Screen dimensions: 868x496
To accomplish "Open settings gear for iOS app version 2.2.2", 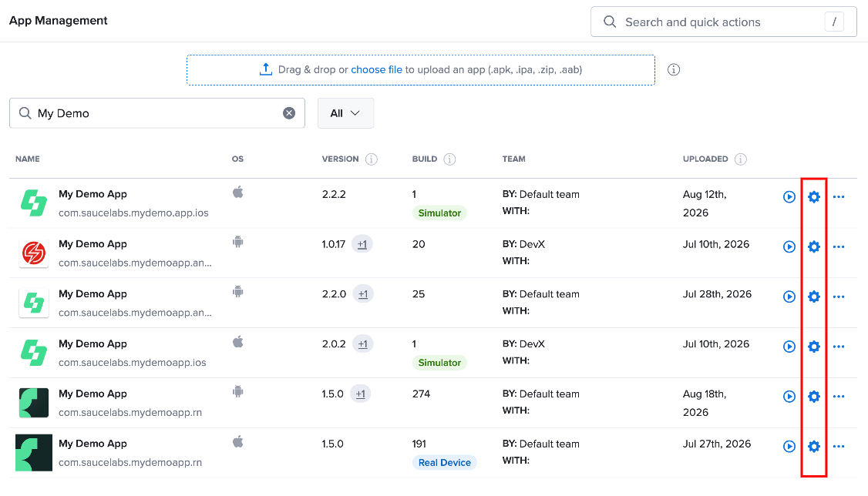I will [813, 197].
